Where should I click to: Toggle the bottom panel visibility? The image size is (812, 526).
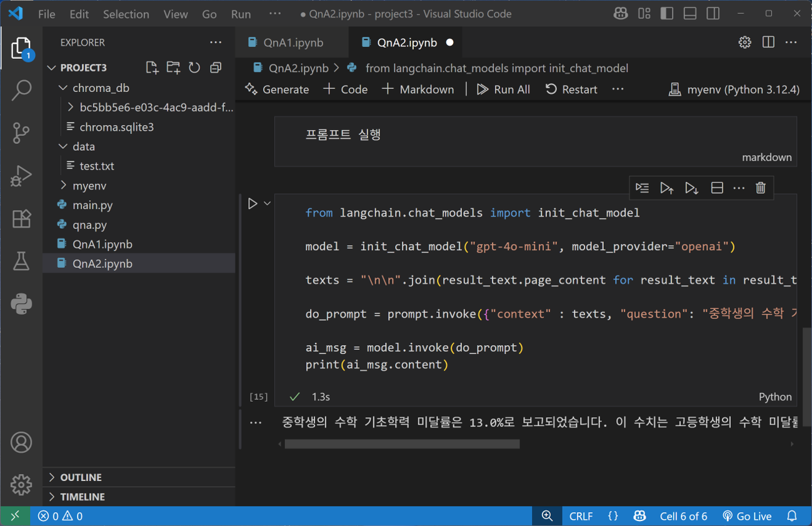[690, 14]
